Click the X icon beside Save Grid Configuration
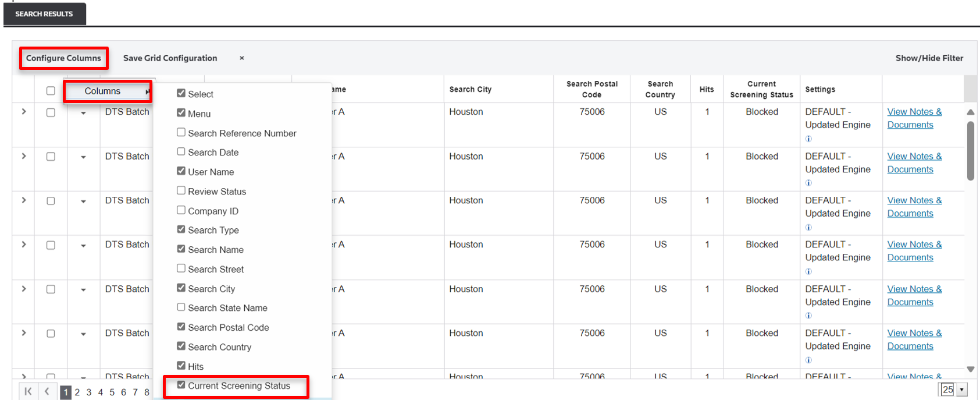 241,58
